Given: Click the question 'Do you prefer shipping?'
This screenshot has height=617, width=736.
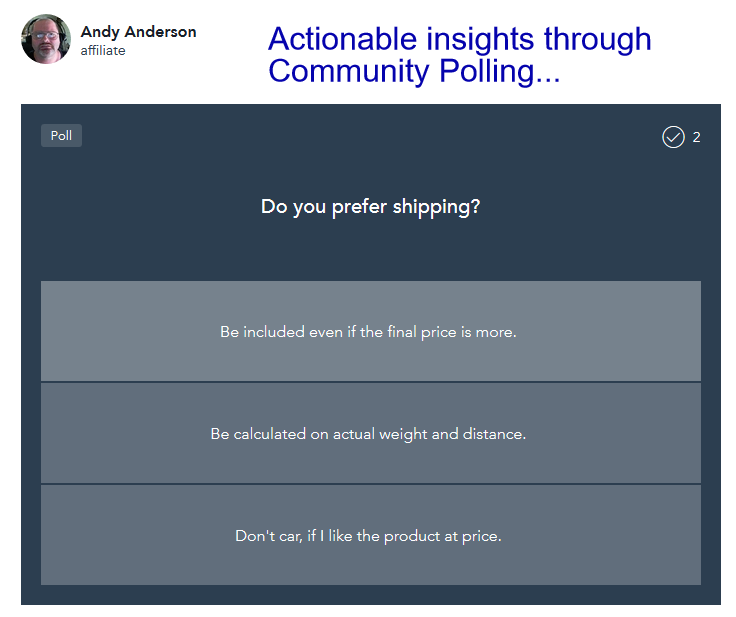Looking at the screenshot, I should point(370,207).
